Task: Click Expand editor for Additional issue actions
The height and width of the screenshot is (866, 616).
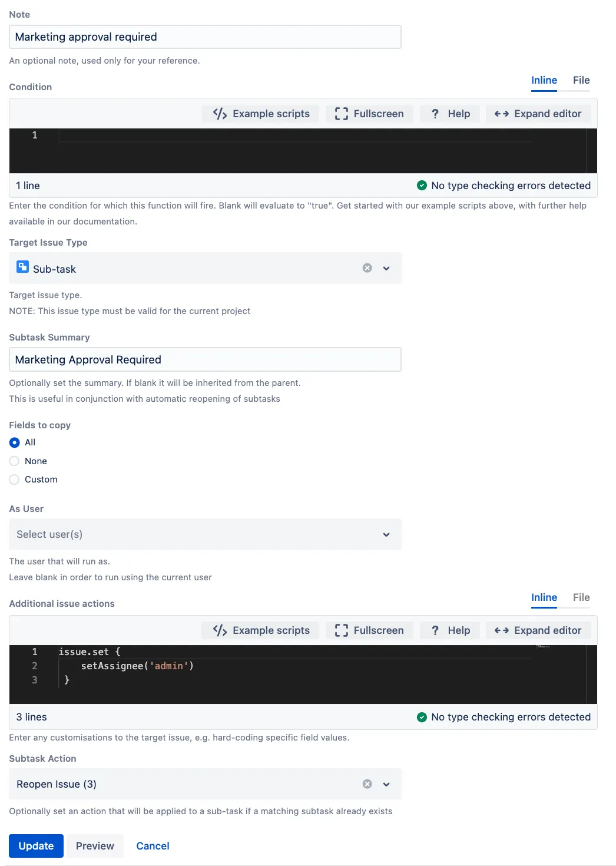Action: pyautogui.click(x=538, y=630)
